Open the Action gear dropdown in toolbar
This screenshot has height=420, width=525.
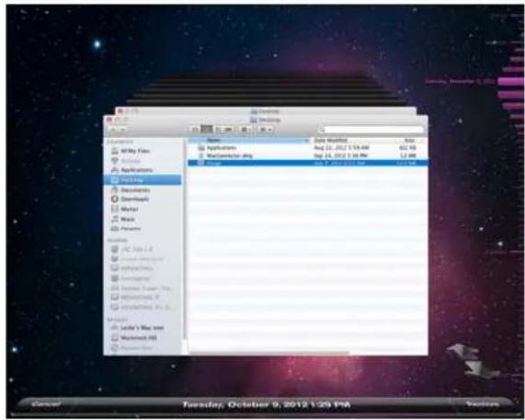(x=267, y=130)
